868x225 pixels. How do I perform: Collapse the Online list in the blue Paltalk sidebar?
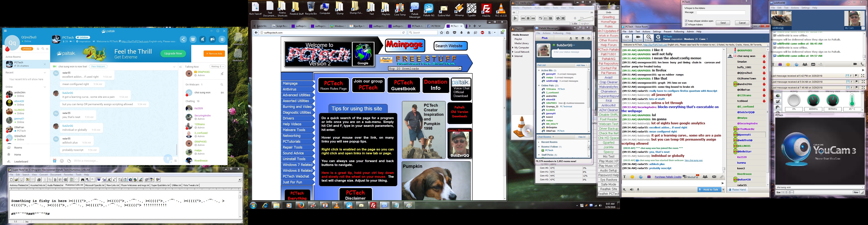pyautogui.click(x=45, y=87)
